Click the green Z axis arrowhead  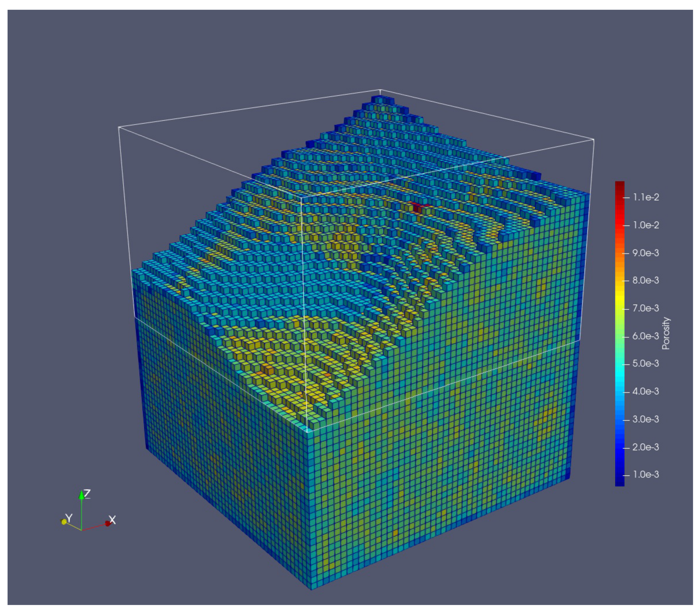point(81,496)
